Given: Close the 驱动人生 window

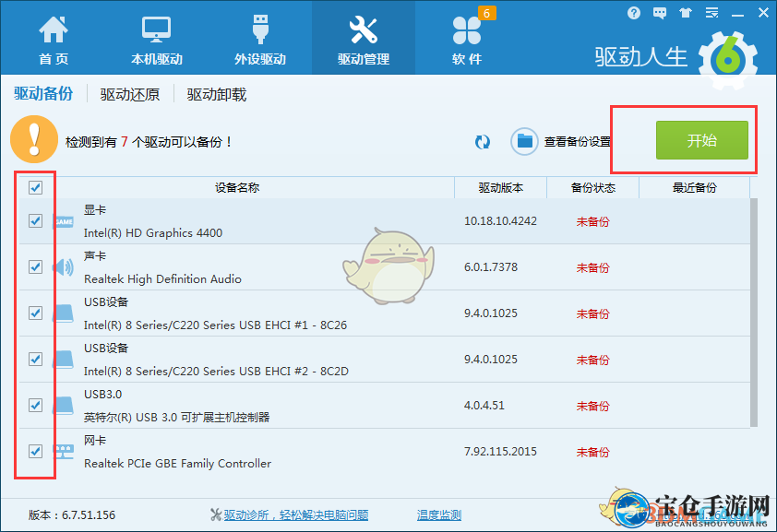Looking at the screenshot, I should click(x=764, y=13).
